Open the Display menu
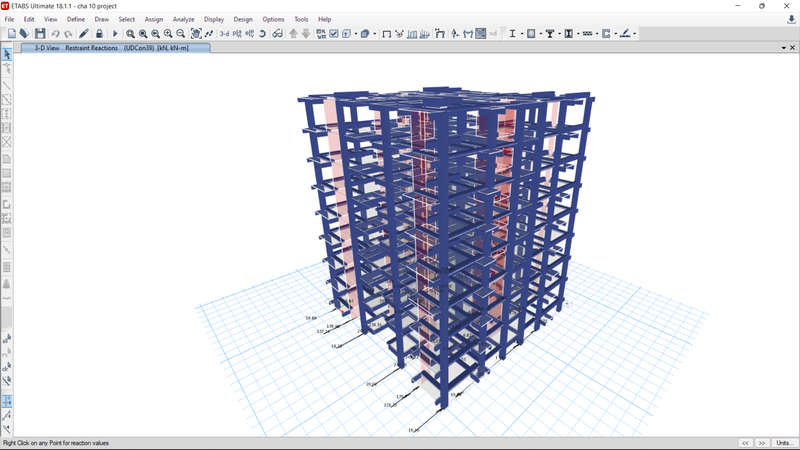 (x=214, y=19)
